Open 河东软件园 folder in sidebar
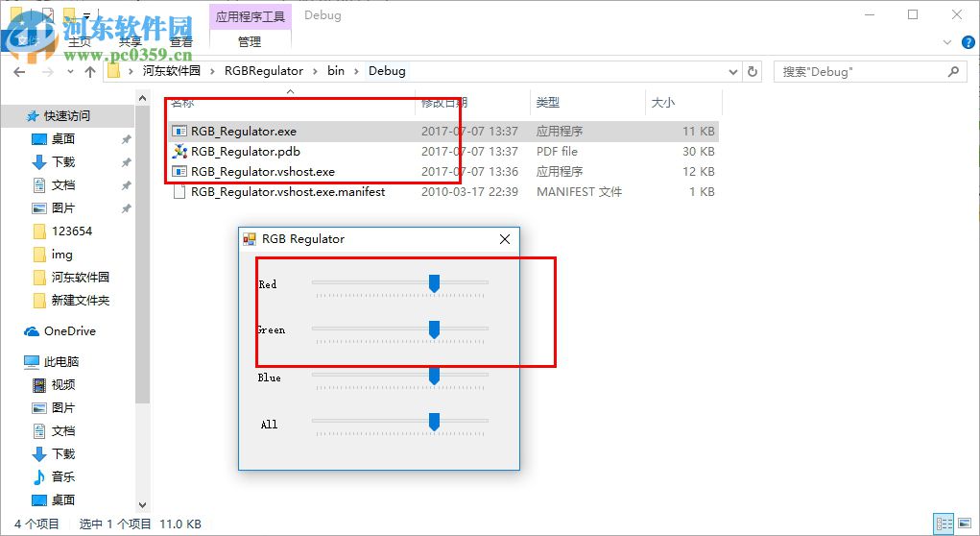Screen dimensions: 980x536 tap(71, 277)
